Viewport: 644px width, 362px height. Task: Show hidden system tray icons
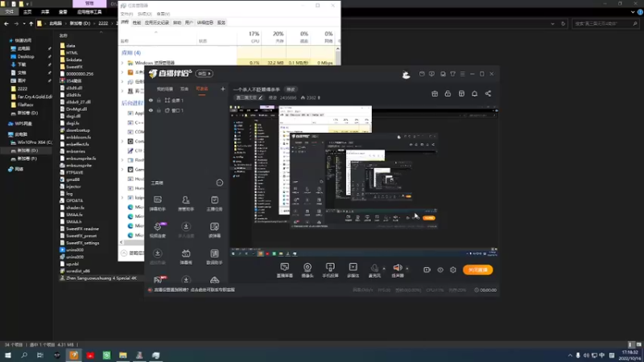(x=570, y=356)
